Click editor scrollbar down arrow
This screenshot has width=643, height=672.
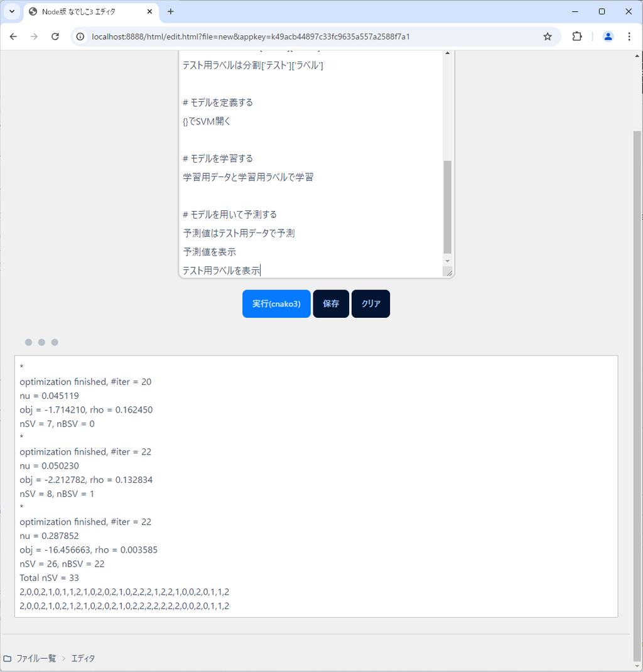[x=447, y=261]
